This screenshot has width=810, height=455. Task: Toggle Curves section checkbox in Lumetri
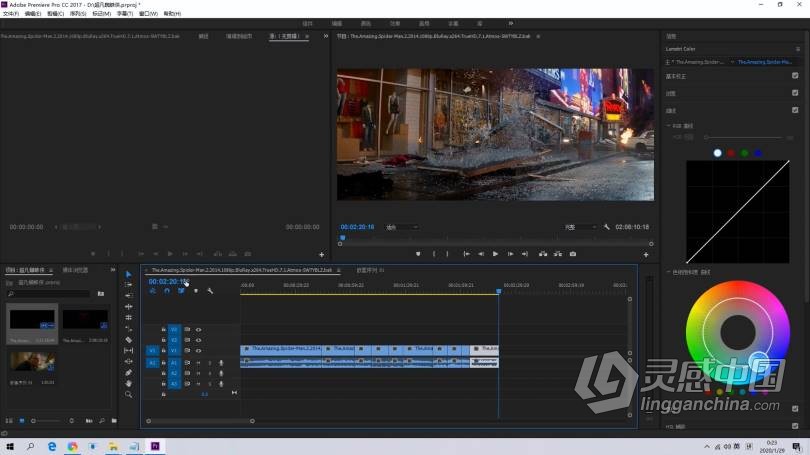tap(795, 110)
